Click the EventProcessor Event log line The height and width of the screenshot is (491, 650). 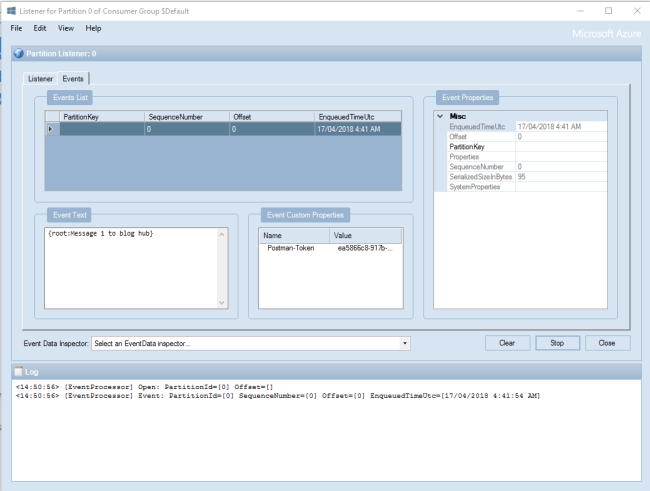click(278, 396)
